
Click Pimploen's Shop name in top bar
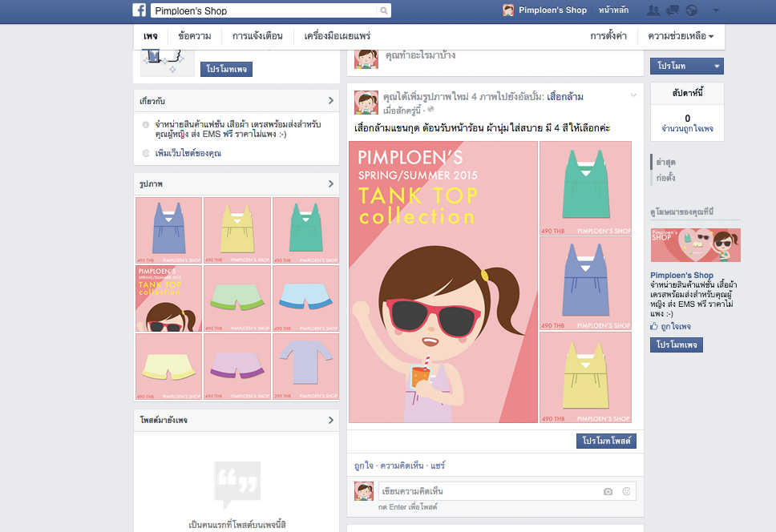[553, 10]
